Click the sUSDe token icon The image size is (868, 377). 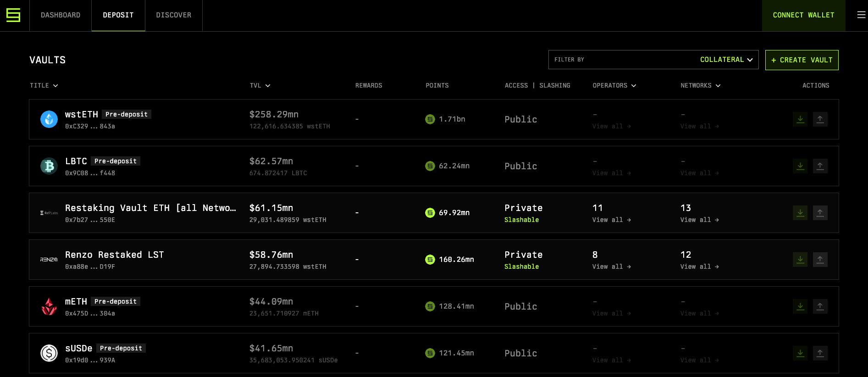49,353
